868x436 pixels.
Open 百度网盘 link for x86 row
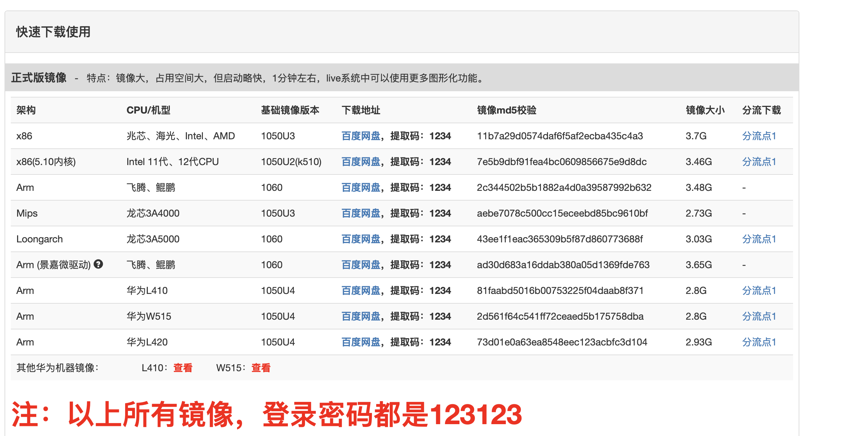click(360, 136)
